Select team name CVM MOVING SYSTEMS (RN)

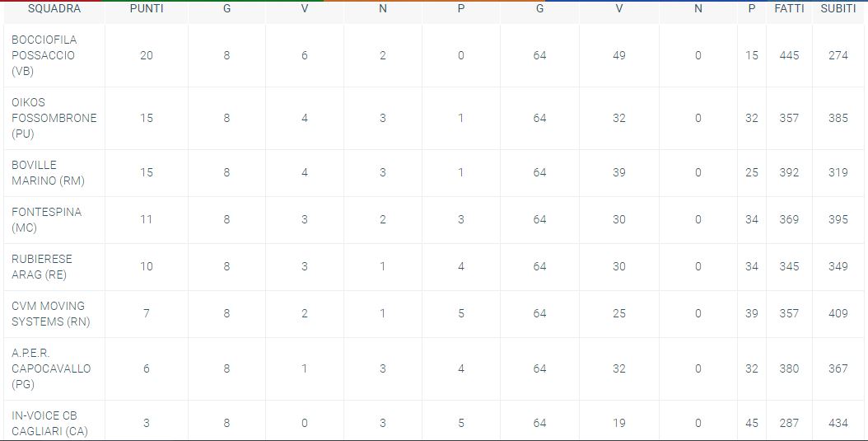pyautogui.click(x=51, y=313)
